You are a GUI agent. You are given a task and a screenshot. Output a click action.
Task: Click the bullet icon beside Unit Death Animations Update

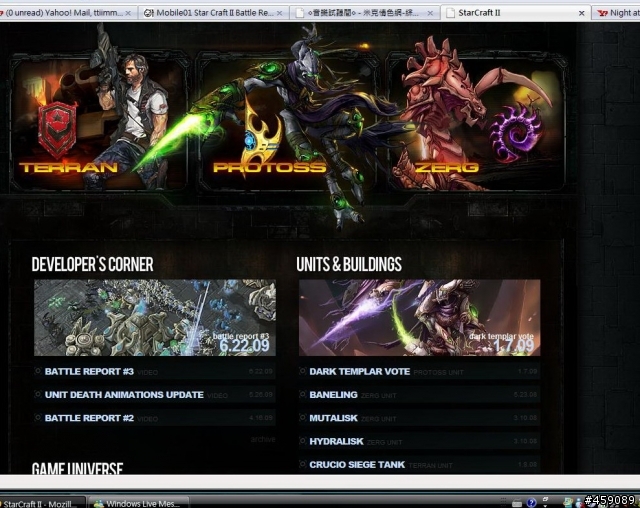38,394
